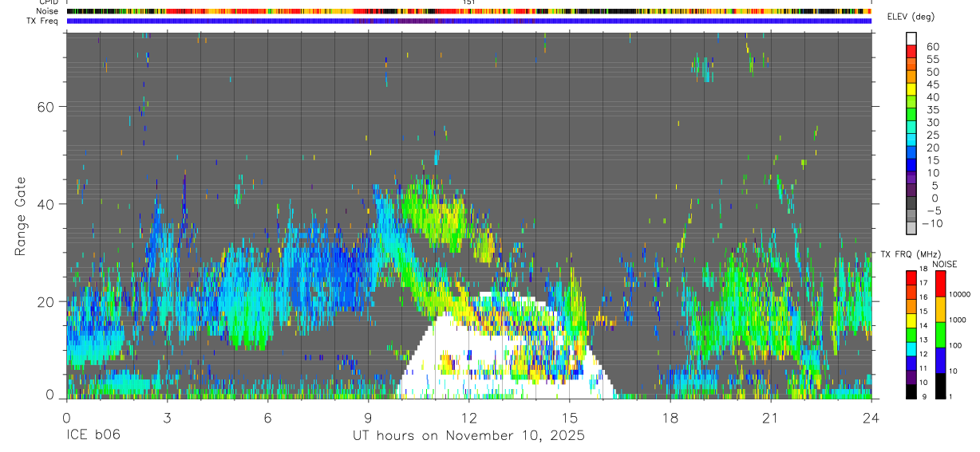Click the NOISE legend value '10000'
980x452 pixels.
961,294
